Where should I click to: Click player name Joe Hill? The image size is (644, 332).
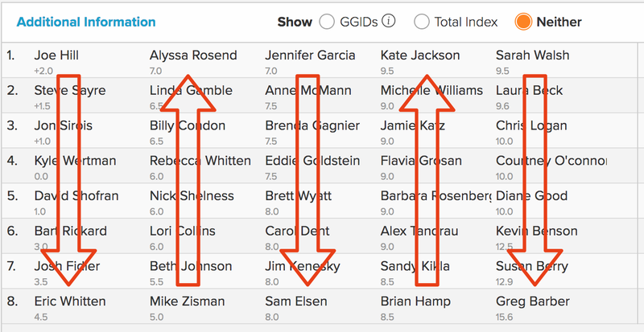tap(56, 55)
